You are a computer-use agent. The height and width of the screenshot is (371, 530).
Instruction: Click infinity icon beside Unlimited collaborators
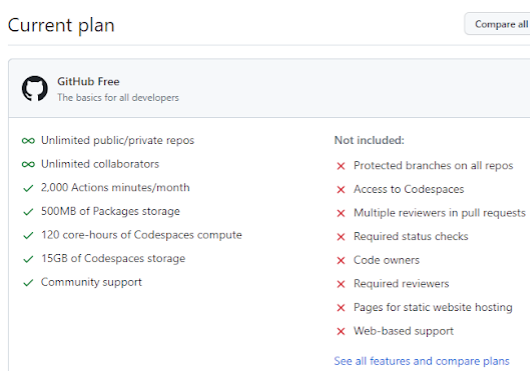point(28,164)
